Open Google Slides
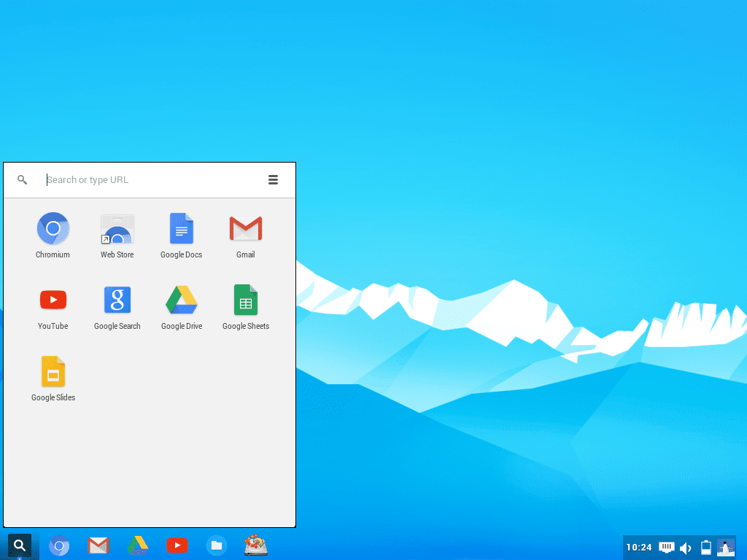The width and height of the screenshot is (747, 560). 53,371
